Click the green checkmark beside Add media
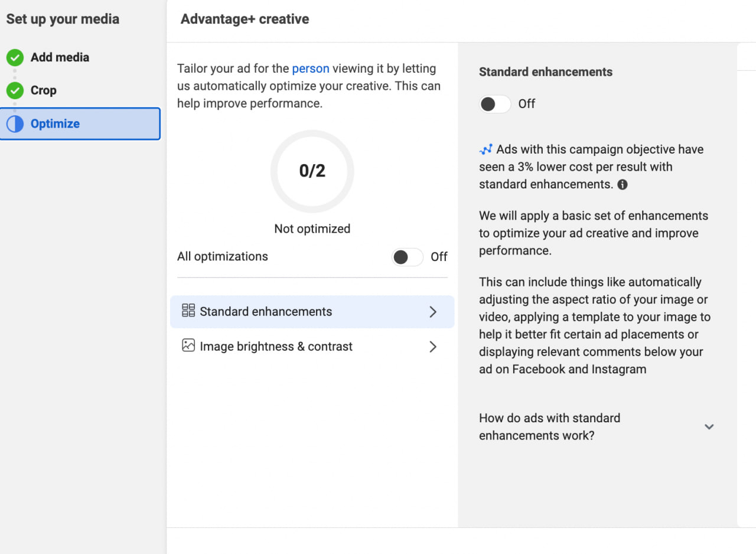 coord(15,58)
